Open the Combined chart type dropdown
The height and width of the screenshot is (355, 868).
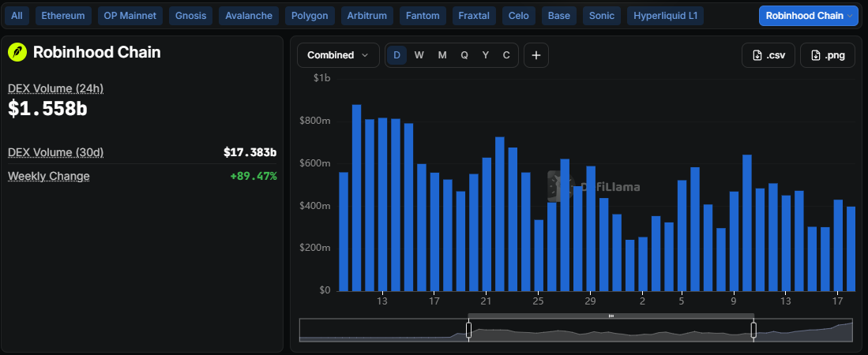pyautogui.click(x=338, y=55)
